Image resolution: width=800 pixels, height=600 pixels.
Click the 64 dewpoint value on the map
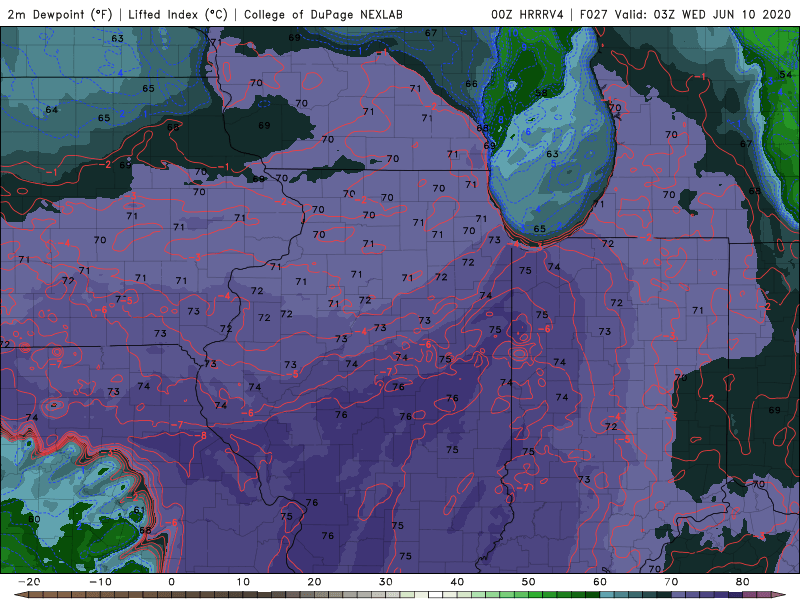pyautogui.click(x=52, y=110)
